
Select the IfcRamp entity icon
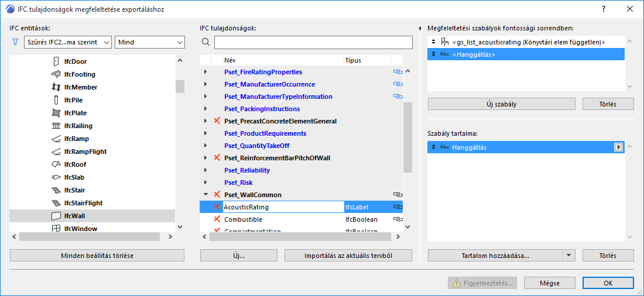(56, 139)
